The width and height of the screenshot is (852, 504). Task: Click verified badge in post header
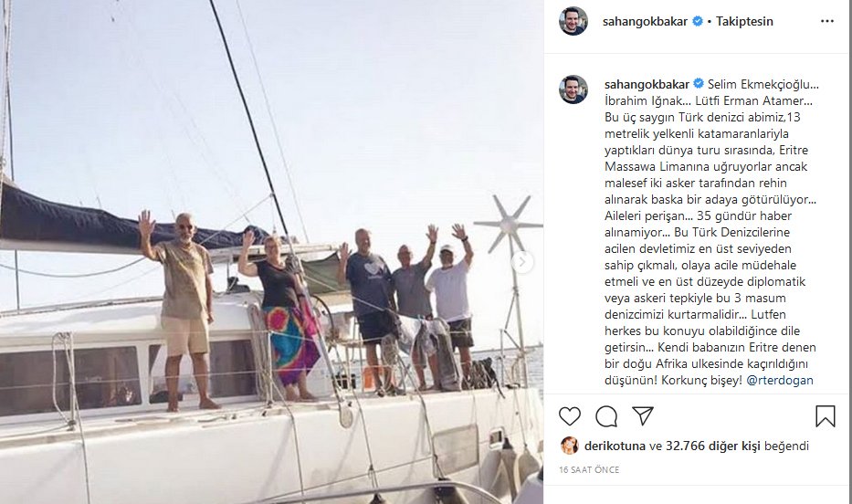698,21
